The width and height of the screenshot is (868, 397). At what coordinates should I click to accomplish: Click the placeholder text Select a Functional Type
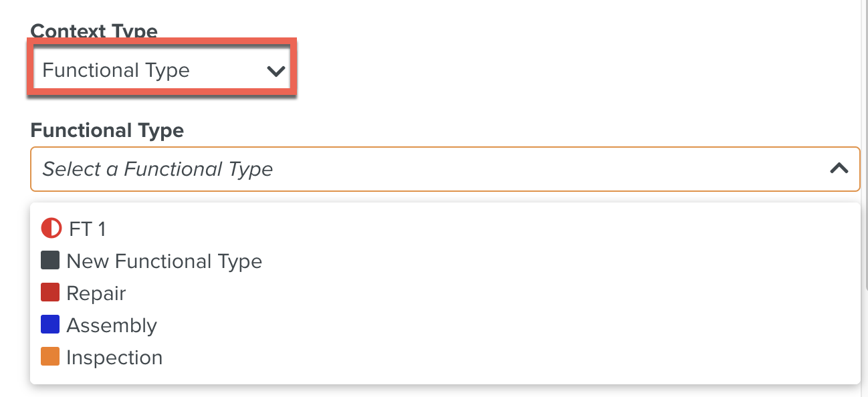click(157, 169)
